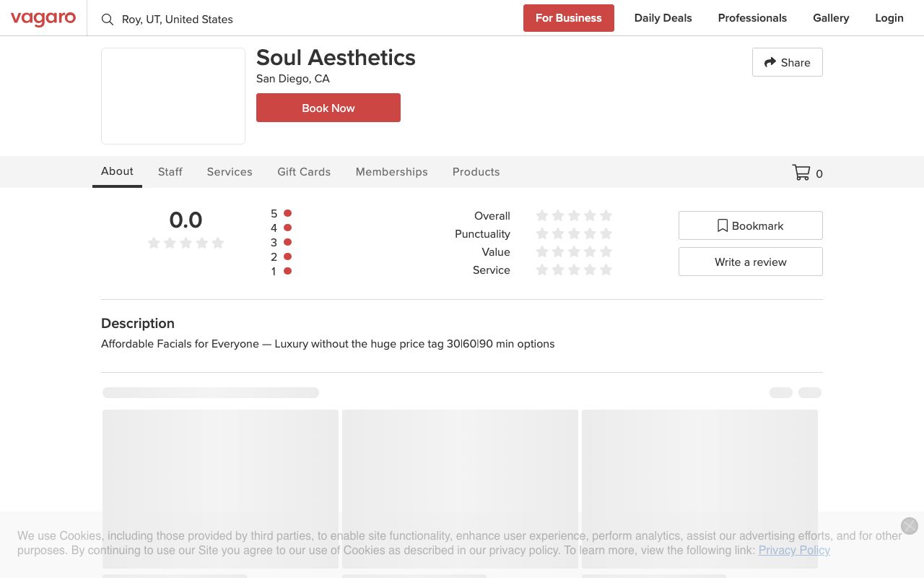This screenshot has width=924, height=578.
Task: Open the Privacy Policy link
Action: [x=793, y=550]
